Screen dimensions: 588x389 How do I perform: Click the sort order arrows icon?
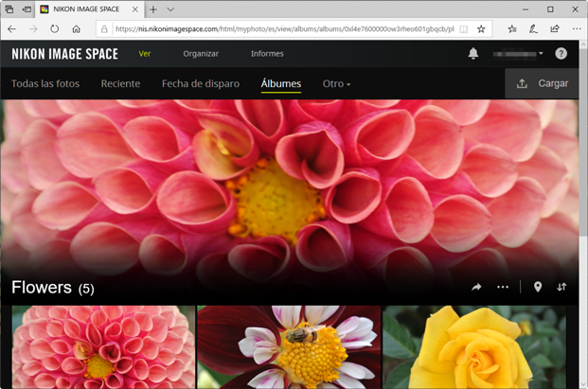[x=561, y=287]
